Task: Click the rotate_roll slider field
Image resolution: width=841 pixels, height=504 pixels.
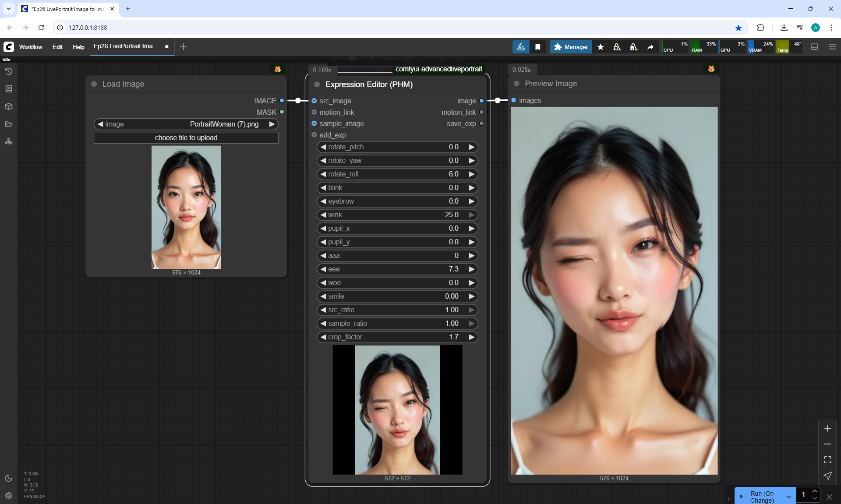Action: point(396,174)
